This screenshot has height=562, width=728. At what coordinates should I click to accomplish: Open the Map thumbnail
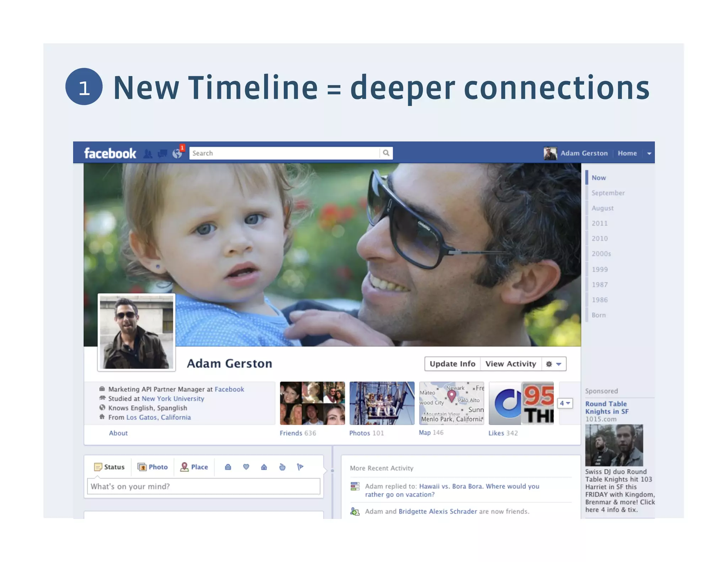pyautogui.click(x=451, y=403)
